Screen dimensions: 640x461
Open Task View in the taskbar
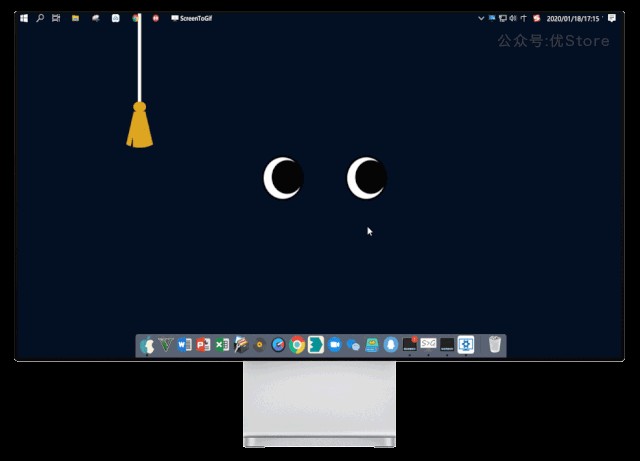pyautogui.click(x=56, y=18)
